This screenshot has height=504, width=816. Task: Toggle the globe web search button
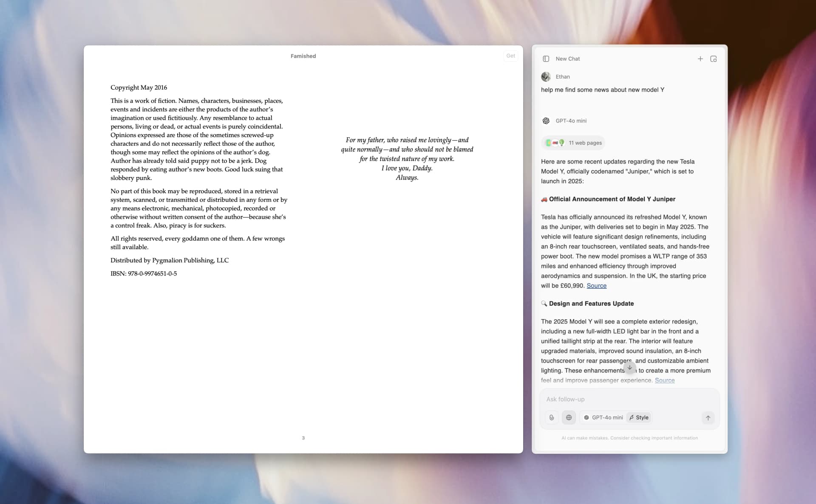coord(569,417)
